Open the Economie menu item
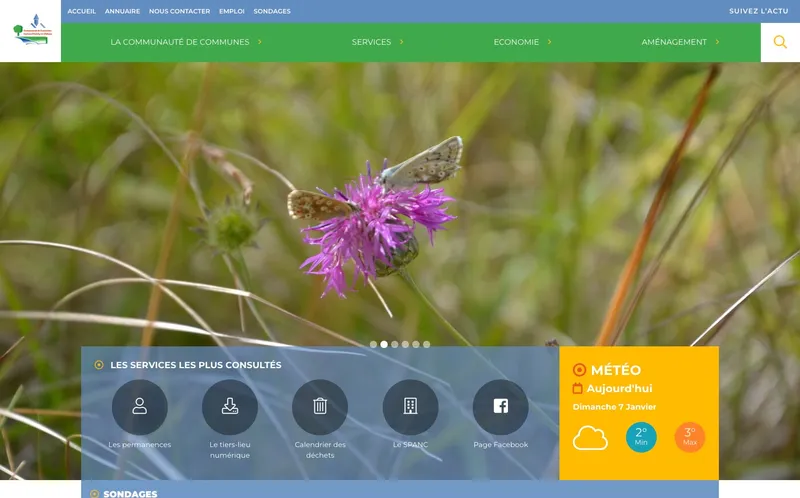Viewport: 800px width, 498px height. pos(521,42)
